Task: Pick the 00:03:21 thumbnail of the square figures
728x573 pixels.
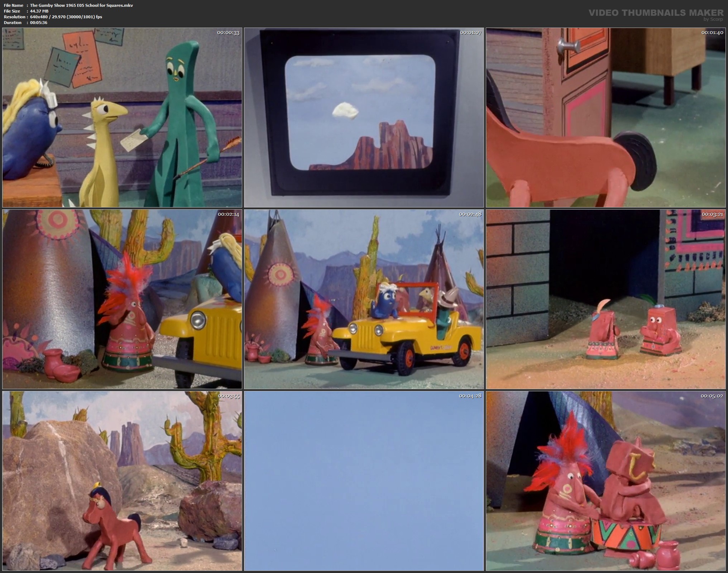Action: pos(606,299)
